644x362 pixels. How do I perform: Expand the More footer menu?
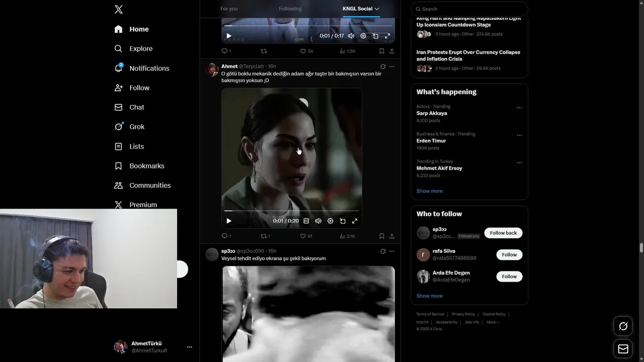tap(493, 322)
